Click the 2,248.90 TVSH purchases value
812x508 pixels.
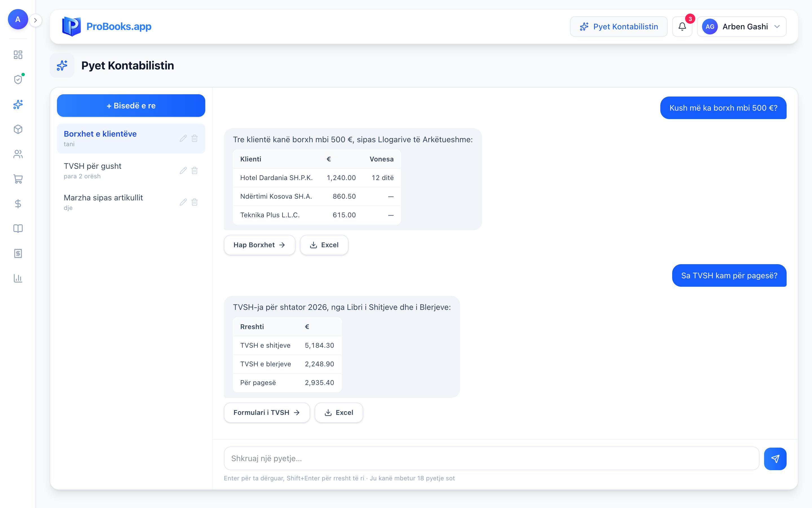click(319, 364)
